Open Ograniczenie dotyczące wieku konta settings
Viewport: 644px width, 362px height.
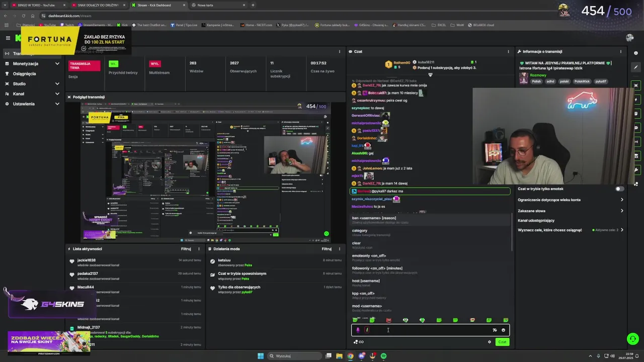click(x=571, y=200)
